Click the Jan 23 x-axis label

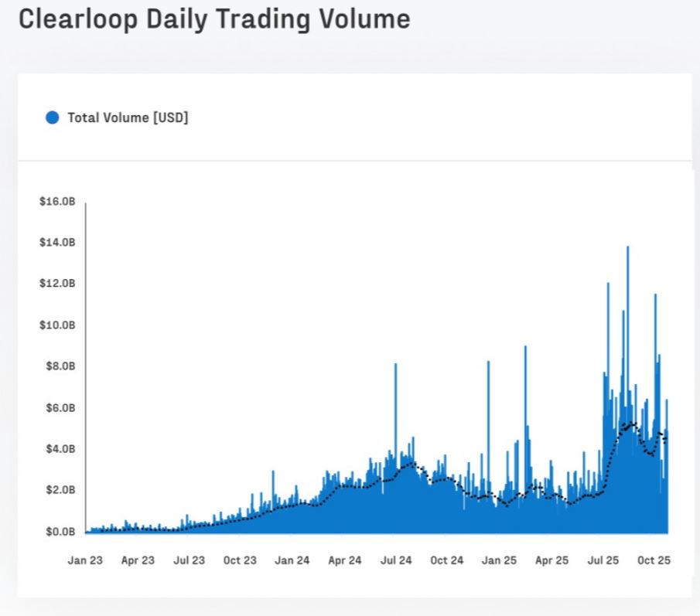pos(85,560)
